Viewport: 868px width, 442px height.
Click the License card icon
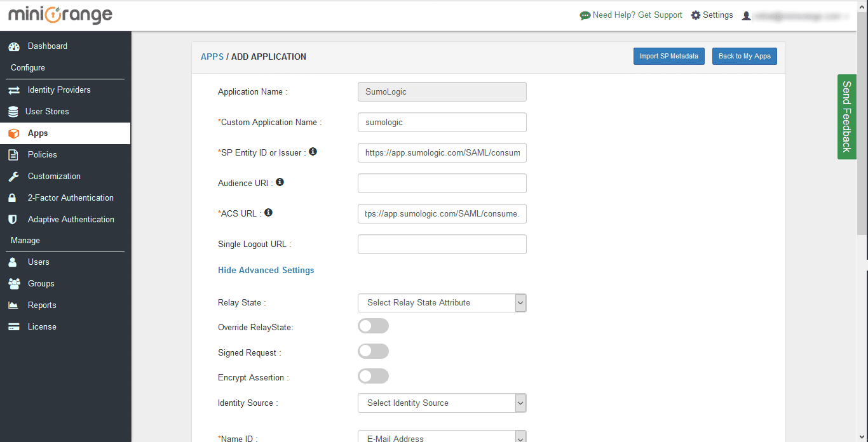pos(13,327)
